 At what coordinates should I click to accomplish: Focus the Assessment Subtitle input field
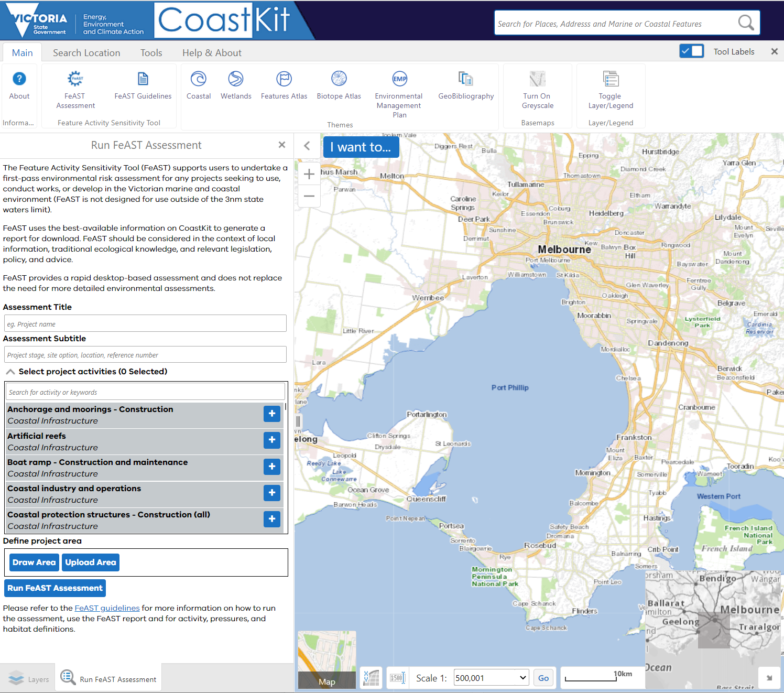pos(145,354)
